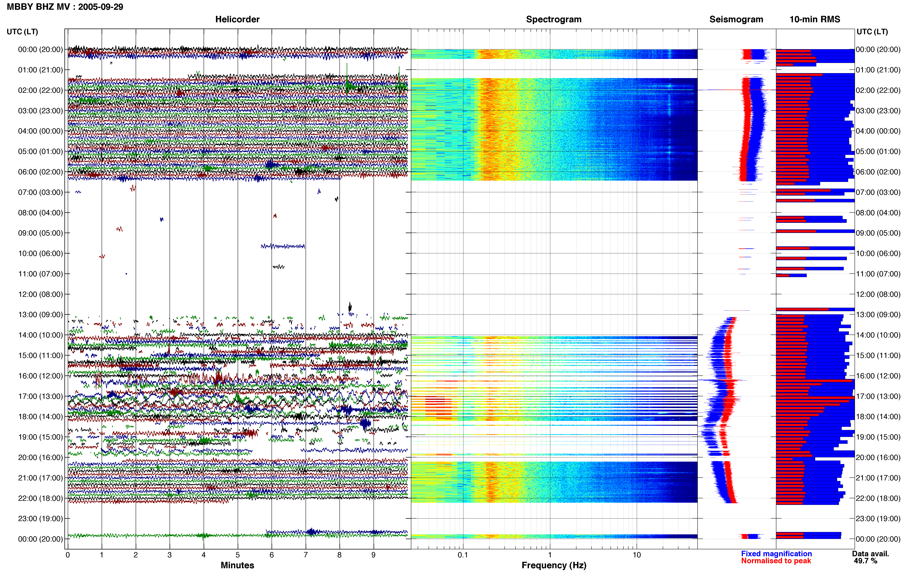Click the '5' minutes tick label
This screenshot has height=578, width=924.
[x=238, y=555]
